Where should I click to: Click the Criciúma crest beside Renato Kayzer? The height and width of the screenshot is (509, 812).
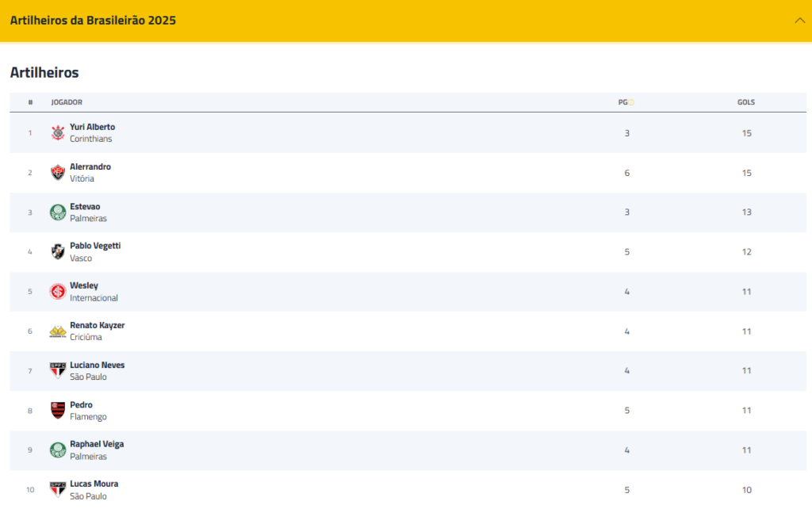tap(57, 331)
